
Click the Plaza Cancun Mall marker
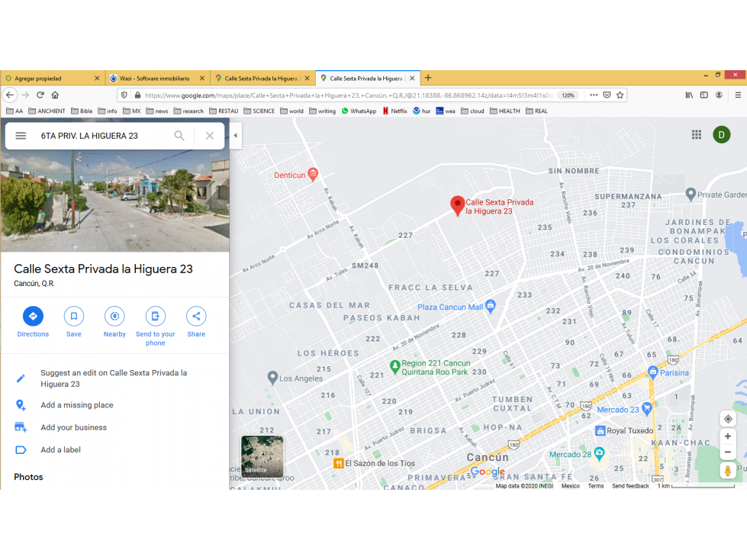[x=490, y=306]
